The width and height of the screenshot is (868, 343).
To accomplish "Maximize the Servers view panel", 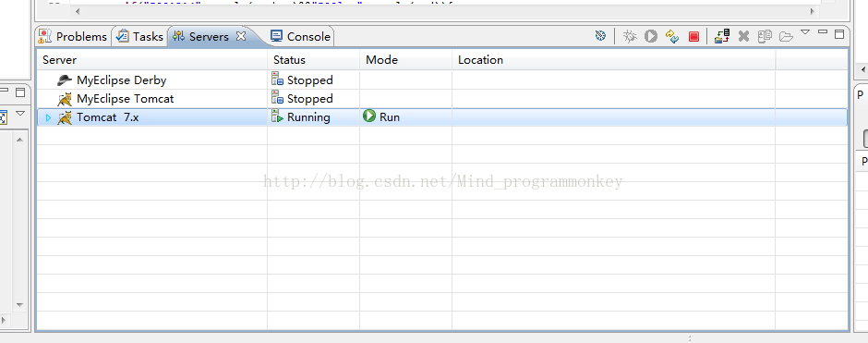I will coord(839,34).
